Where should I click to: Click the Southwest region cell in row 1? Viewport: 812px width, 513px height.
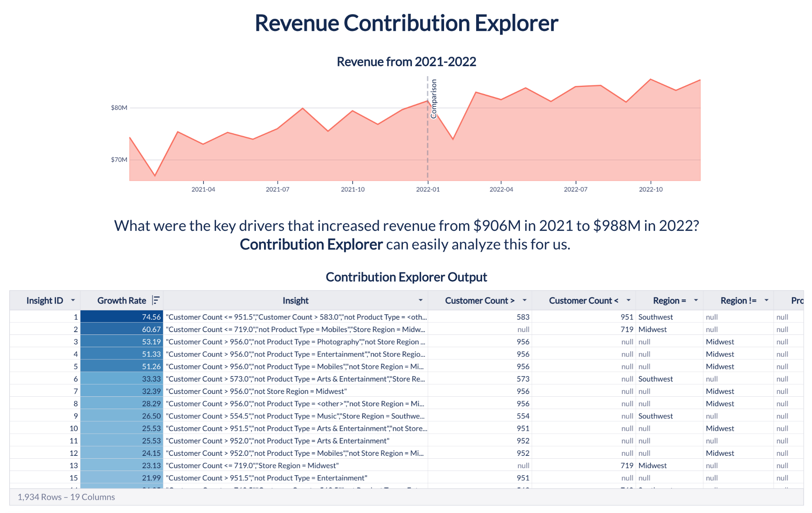click(655, 317)
